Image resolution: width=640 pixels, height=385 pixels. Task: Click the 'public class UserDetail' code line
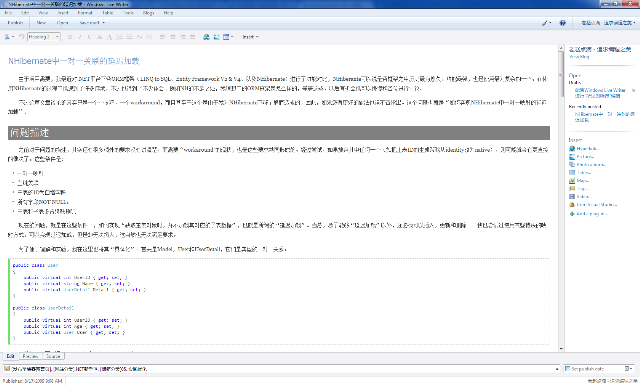coord(43,308)
